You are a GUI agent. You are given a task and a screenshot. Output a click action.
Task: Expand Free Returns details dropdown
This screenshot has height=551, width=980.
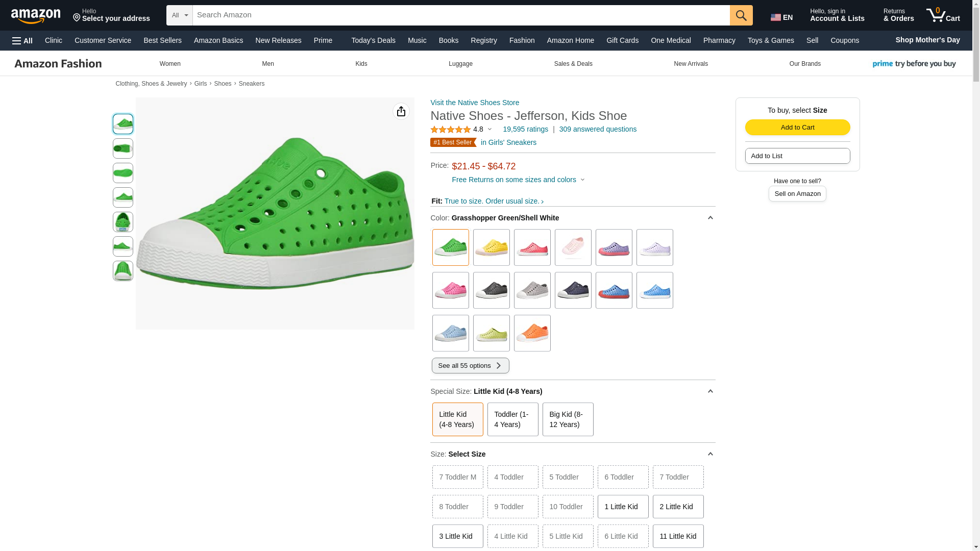point(519,180)
